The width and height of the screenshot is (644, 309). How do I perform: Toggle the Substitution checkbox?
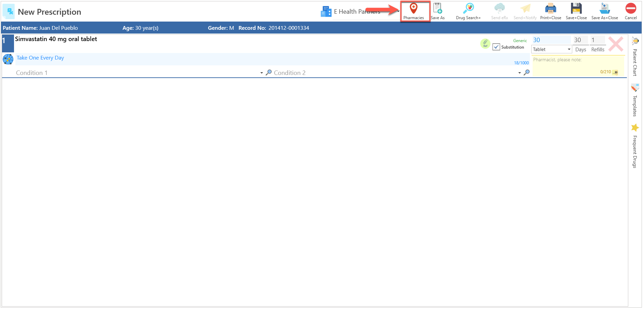click(x=496, y=47)
